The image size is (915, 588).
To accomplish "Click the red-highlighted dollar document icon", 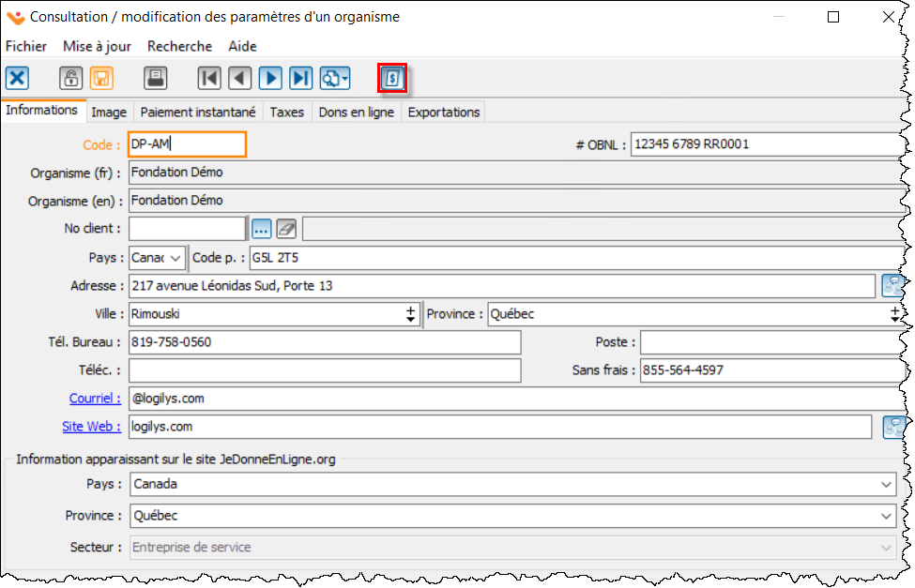I will point(392,79).
